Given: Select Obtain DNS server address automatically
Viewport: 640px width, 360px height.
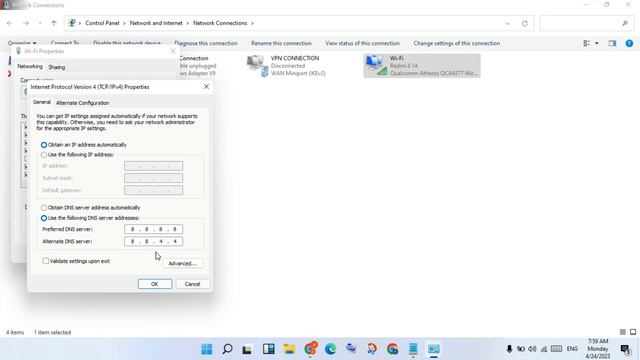Looking at the screenshot, I should pyautogui.click(x=44, y=208).
